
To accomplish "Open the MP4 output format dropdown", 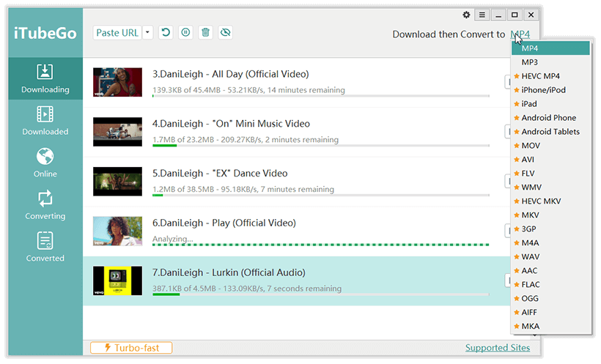I will (520, 34).
